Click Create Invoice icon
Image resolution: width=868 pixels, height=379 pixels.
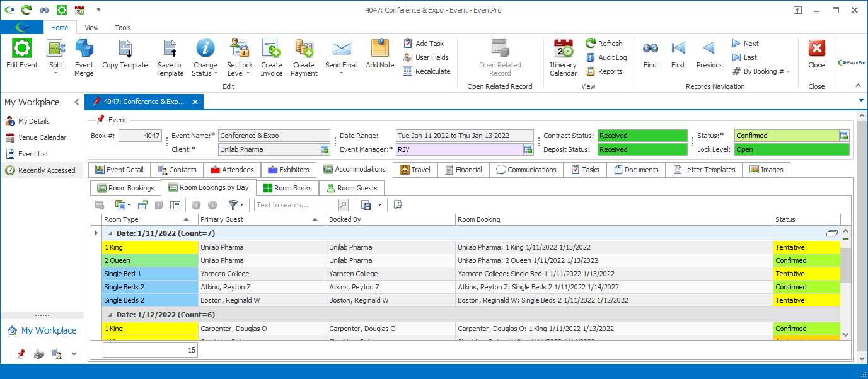point(272,49)
